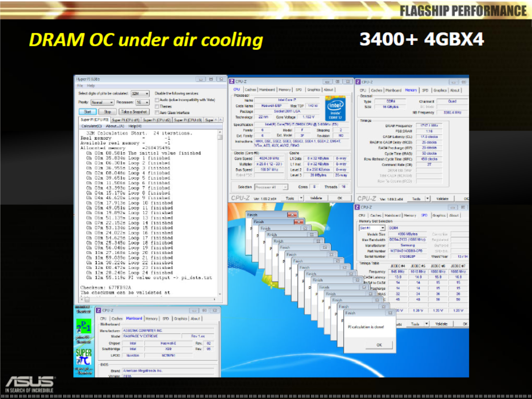This screenshot has width=532, height=399.
Task: Click the Loop 24 finished output line
Action: coord(129,273)
